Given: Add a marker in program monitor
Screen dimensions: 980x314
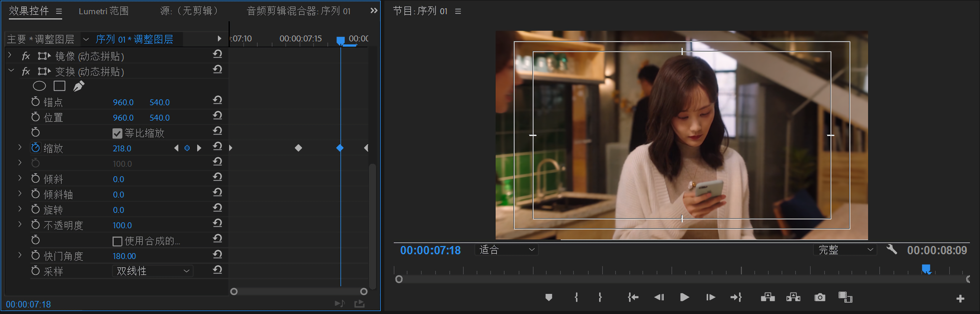Looking at the screenshot, I should [549, 297].
